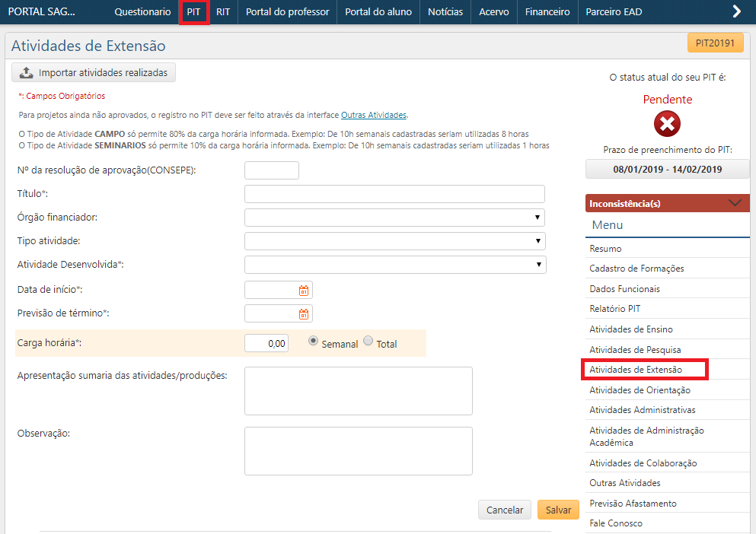Click the Salvar button
The width and height of the screenshot is (756, 534).
(x=558, y=510)
